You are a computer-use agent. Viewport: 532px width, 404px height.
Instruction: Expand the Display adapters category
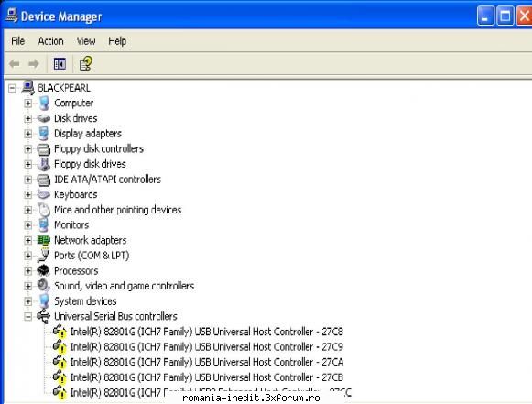tap(27, 134)
